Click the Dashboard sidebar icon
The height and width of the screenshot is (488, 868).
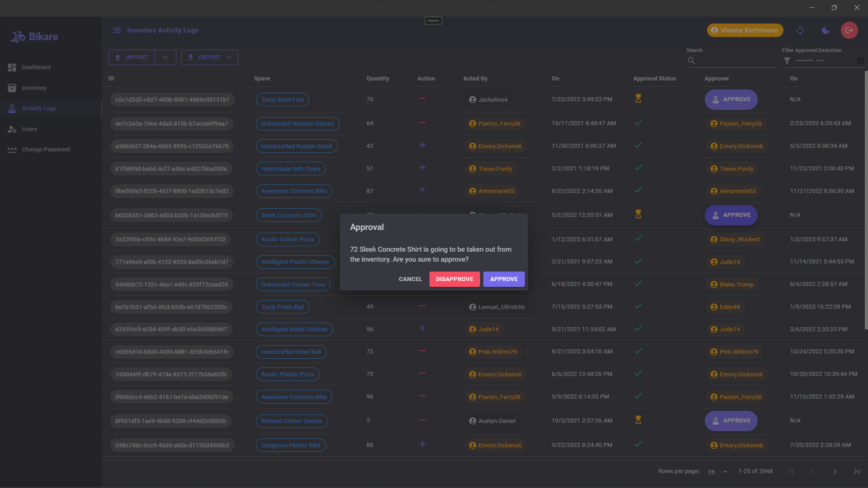(x=12, y=67)
